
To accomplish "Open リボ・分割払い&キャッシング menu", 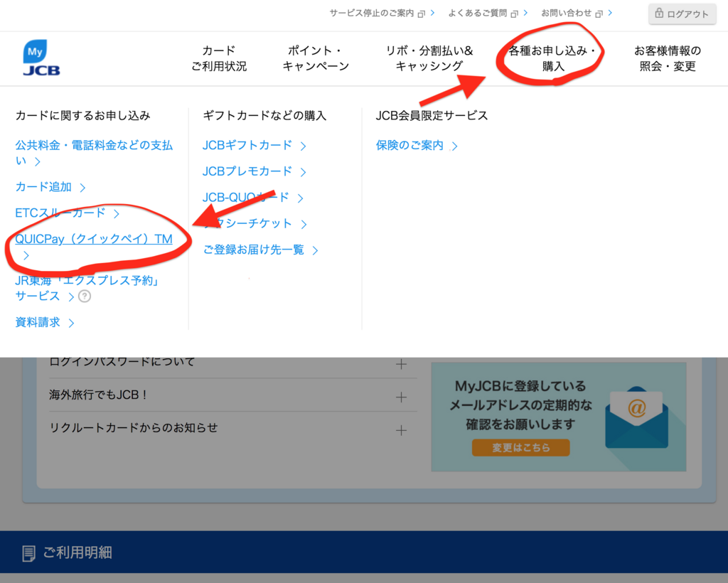I will [429, 58].
